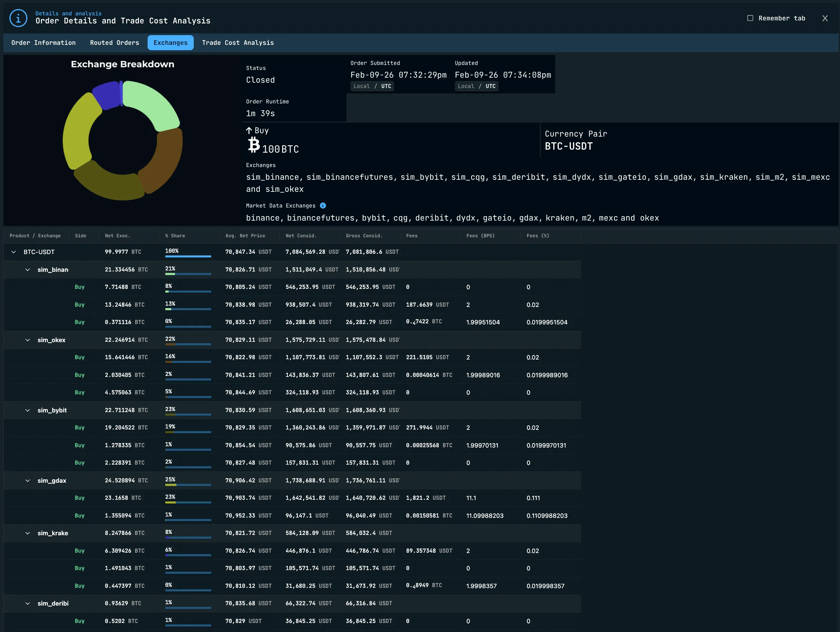Screen dimensions: 840x632
Task: Open the Trade Cost Analysis tab
Action: pos(238,43)
